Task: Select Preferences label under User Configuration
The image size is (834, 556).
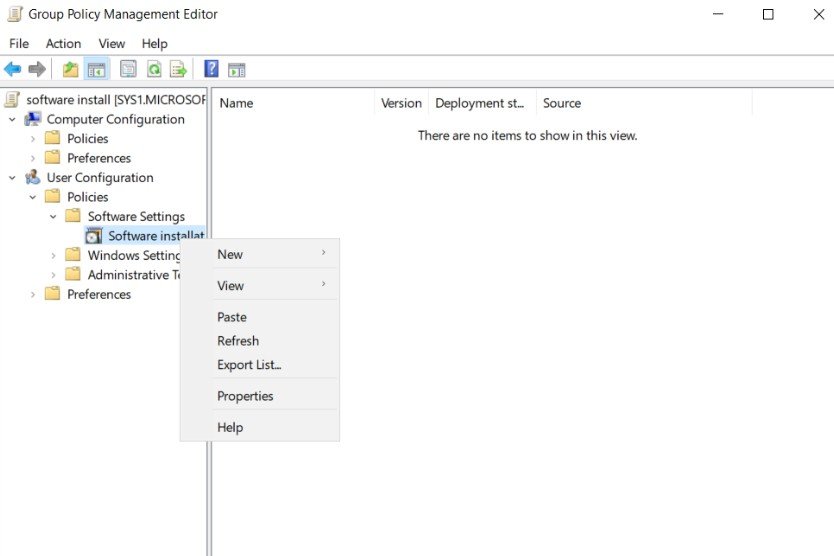Action: pyautogui.click(x=99, y=294)
